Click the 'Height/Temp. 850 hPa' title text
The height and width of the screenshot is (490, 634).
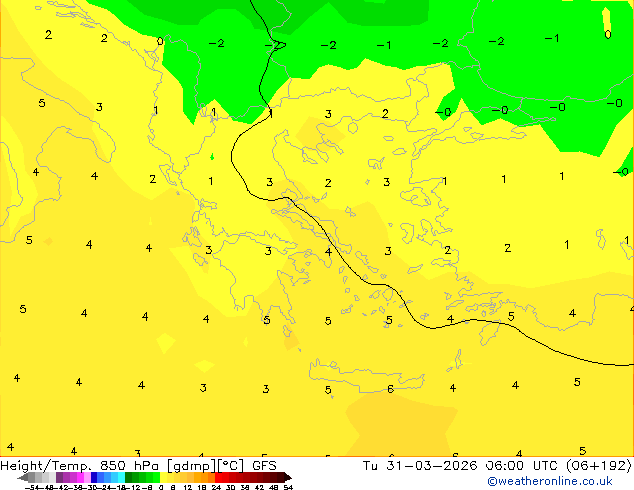point(79,465)
